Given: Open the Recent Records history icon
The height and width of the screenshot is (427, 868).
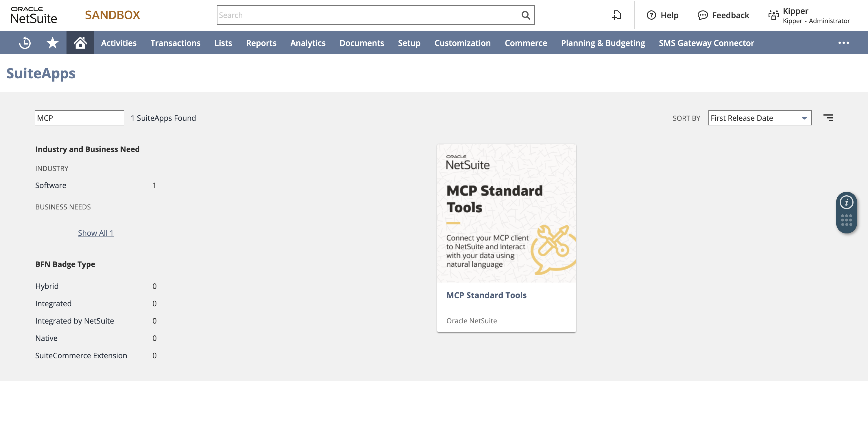Looking at the screenshot, I should 25,43.
